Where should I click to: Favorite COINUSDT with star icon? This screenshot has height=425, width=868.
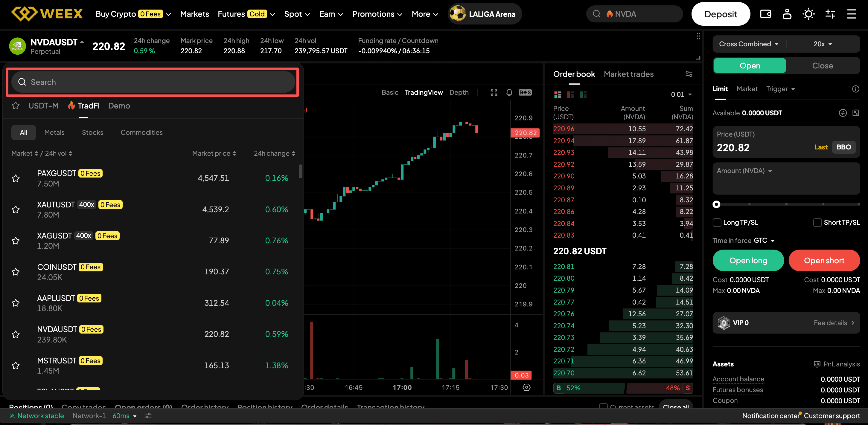click(16, 272)
